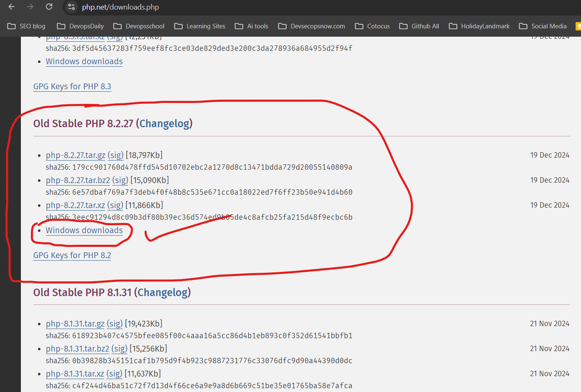Open the Github All bookmarks folder
The height and width of the screenshot is (392, 581).
419,26
